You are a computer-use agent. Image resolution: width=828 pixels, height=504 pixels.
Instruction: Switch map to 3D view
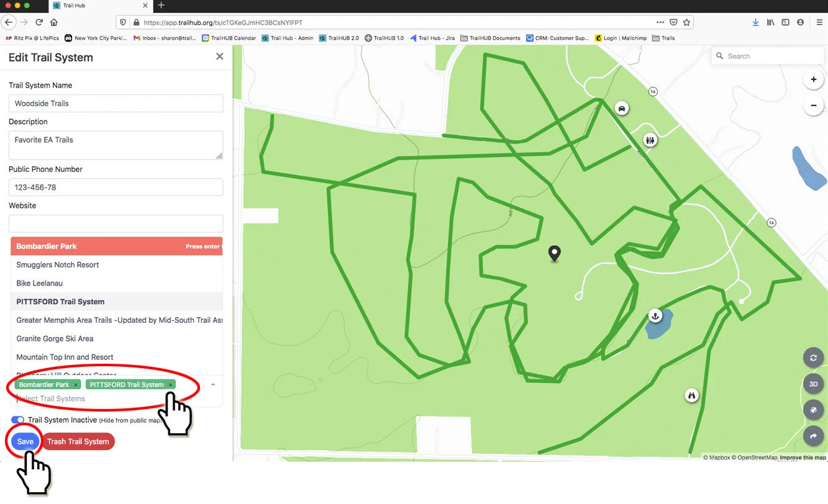pos(813,384)
